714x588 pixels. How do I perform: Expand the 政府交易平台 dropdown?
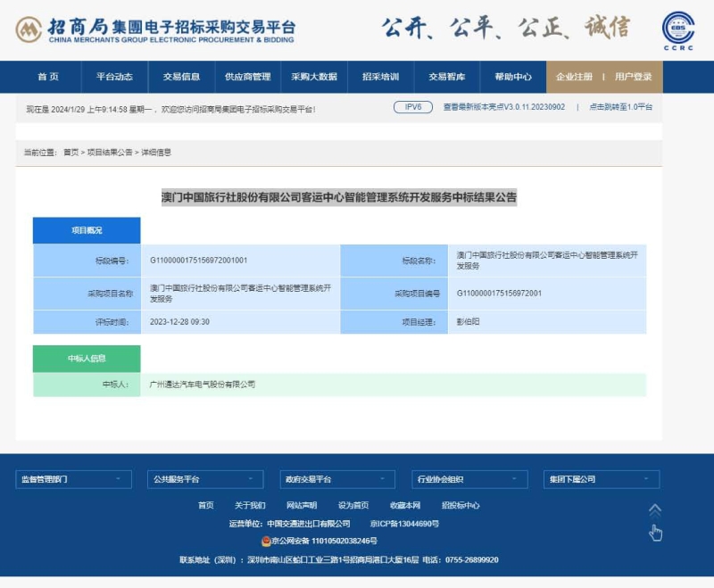[337, 479]
